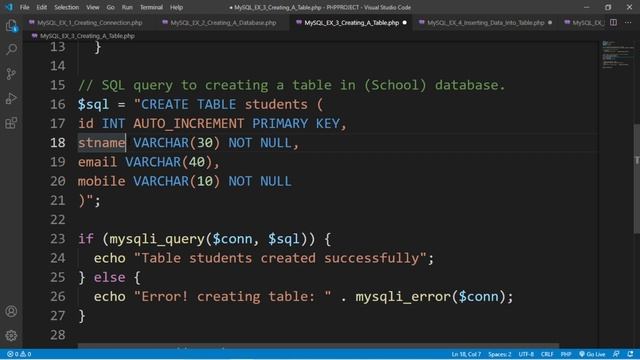Click the Ln 18, Col 7 position indicator
Image resolution: width=640 pixels, height=360 pixels.
[466, 354]
